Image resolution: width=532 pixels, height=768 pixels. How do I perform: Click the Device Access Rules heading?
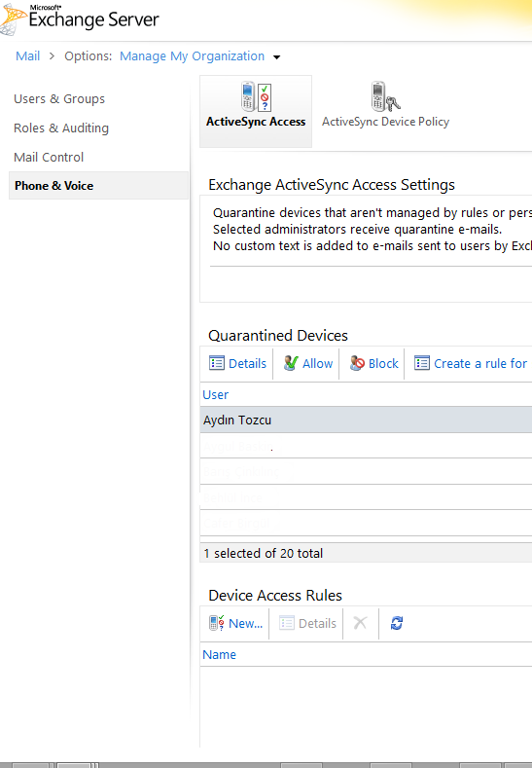click(x=275, y=596)
